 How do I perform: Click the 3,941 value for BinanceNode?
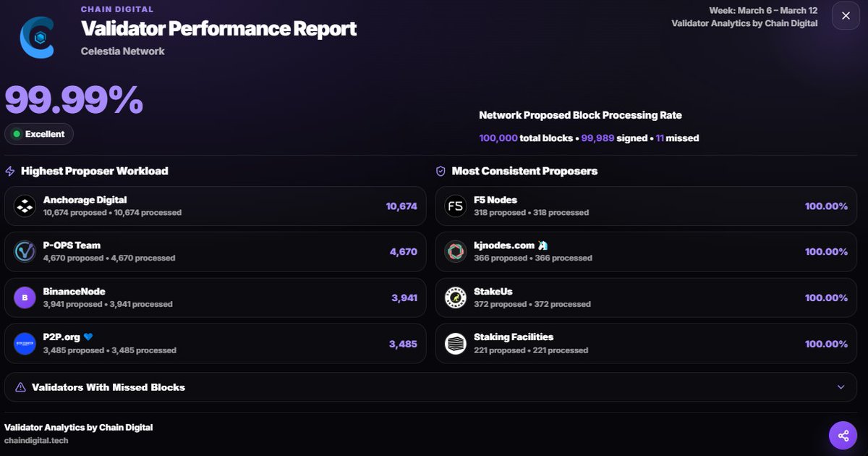point(404,297)
